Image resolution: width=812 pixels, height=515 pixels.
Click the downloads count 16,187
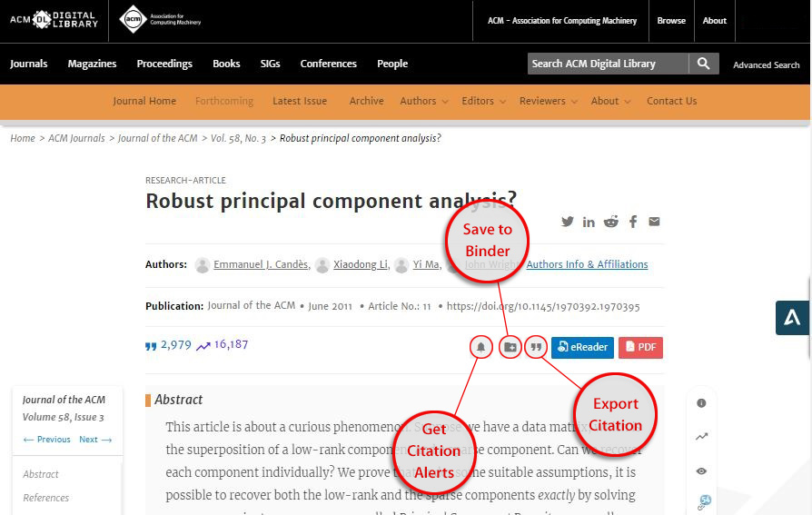coord(223,345)
